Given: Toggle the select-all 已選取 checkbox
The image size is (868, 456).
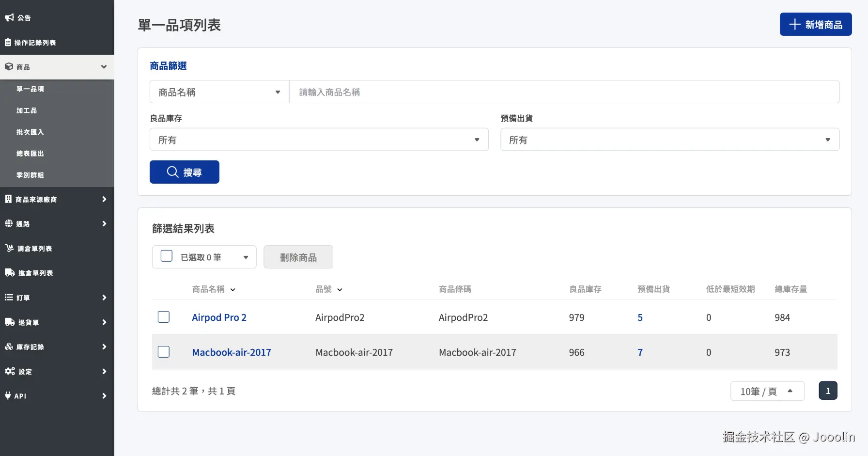Looking at the screenshot, I should [x=167, y=256].
